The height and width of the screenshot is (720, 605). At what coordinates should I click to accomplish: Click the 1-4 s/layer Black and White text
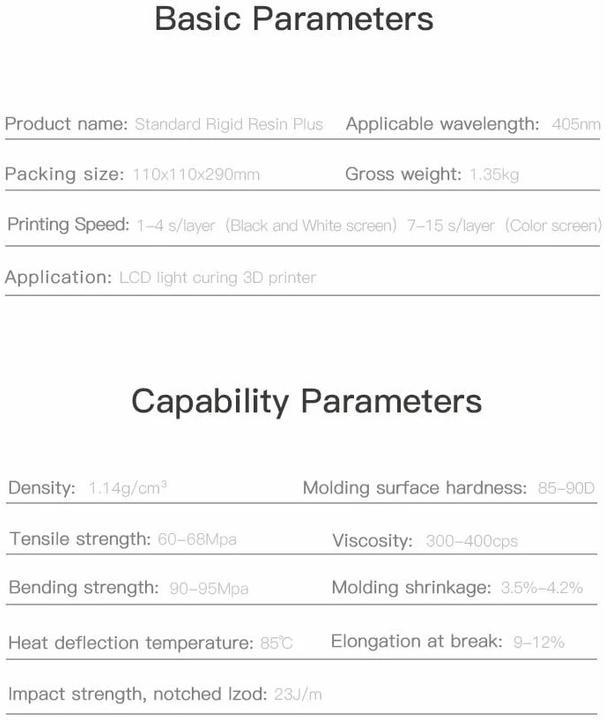[267, 225]
